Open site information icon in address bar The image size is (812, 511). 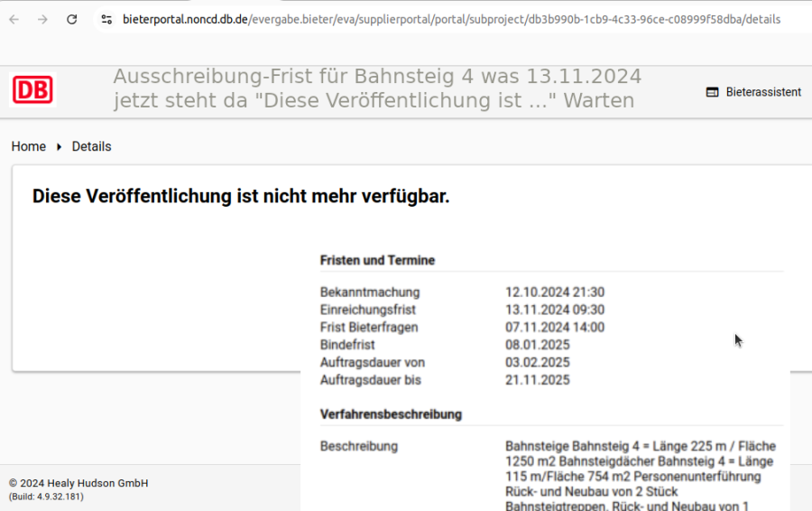pyautogui.click(x=106, y=19)
